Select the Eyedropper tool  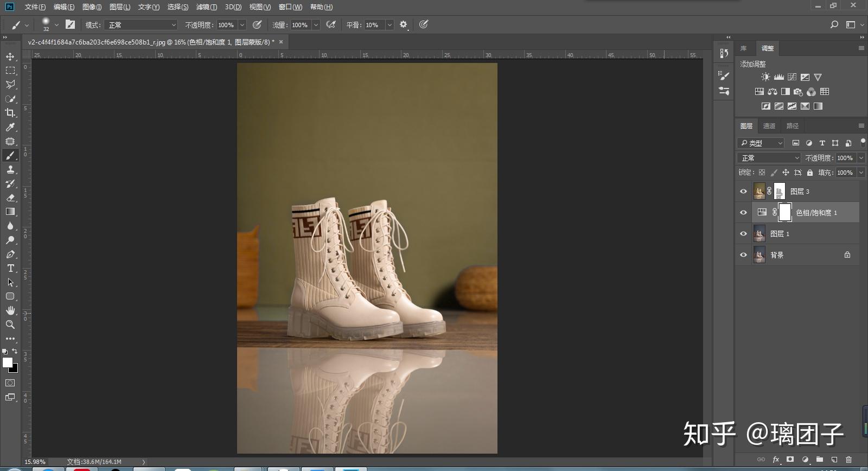pyautogui.click(x=10, y=127)
